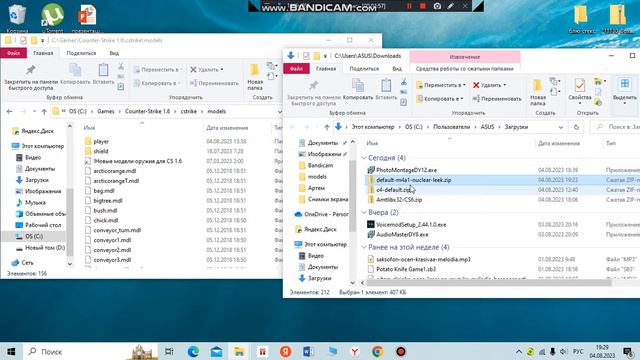Switch to Вид tab in Downloads window
Screen dimensions: 640x360
[x=397, y=69]
